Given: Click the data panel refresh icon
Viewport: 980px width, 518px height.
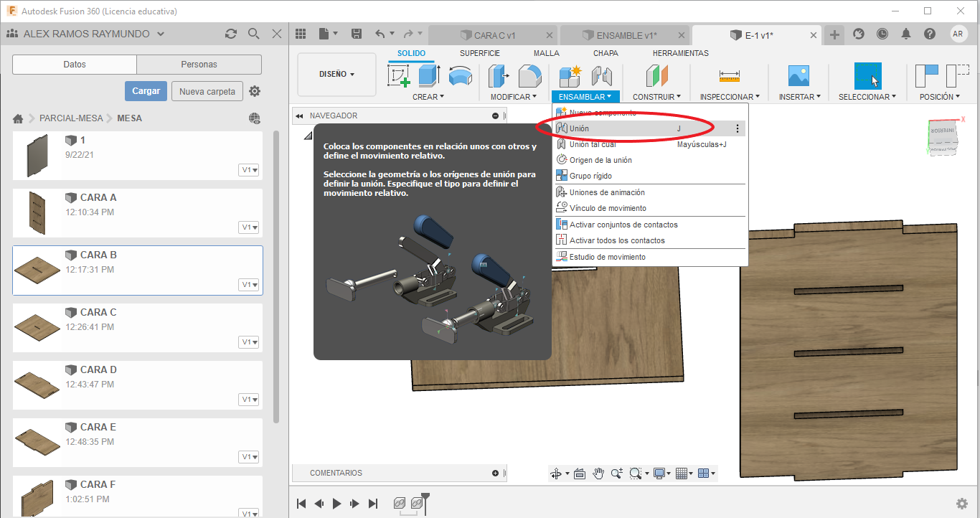Looking at the screenshot, I should tap(230, 34).
